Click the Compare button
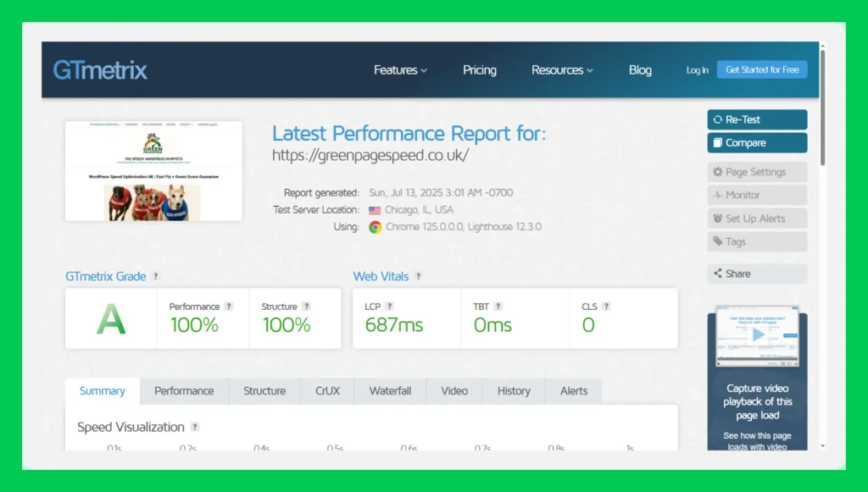868x492 pixels. pos(757,142)
